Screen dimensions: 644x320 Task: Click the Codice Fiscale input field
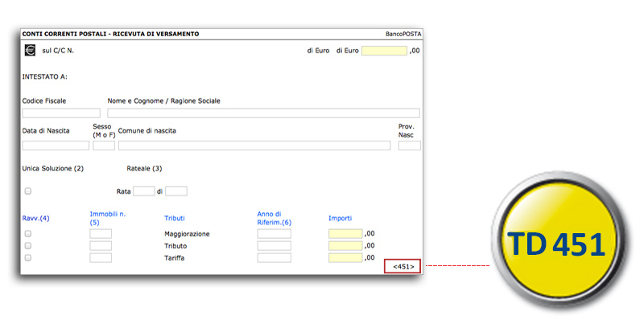point(61,113)
